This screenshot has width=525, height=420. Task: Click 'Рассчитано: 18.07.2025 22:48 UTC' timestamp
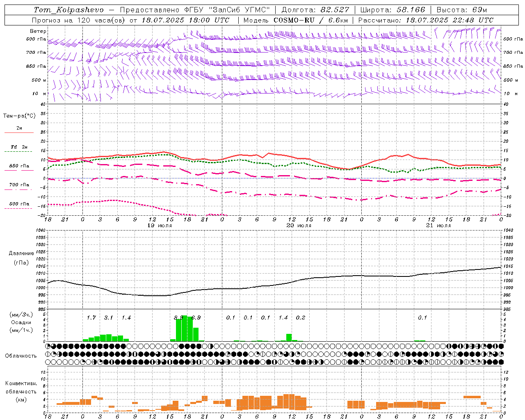426,20
